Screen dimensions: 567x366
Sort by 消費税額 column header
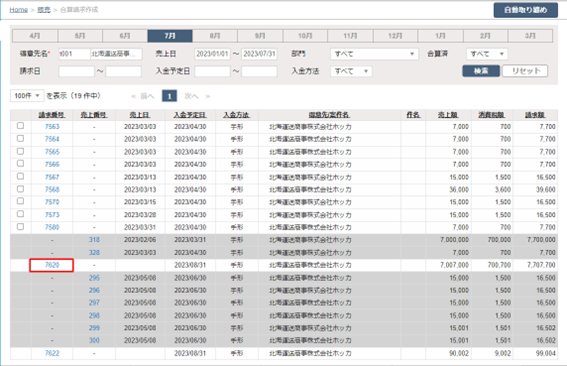coord(491,115)
